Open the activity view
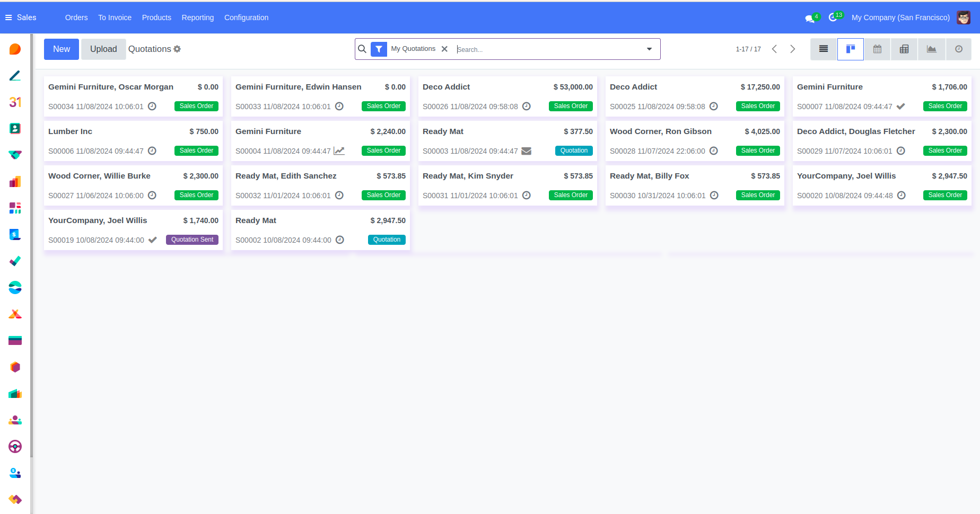Image resolution: width=980 pixels, height=514 pixels. coord(958,49)
